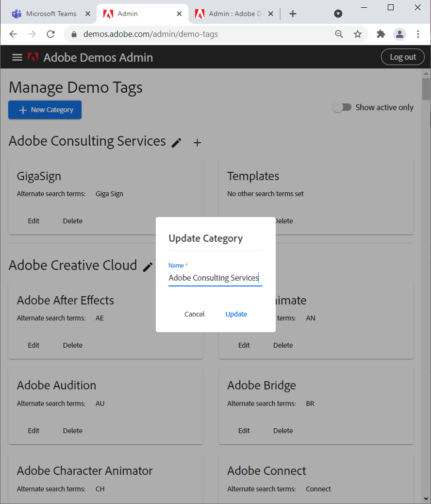
Task: Open zoom control in address bar
Action: (x=339, y=34)
